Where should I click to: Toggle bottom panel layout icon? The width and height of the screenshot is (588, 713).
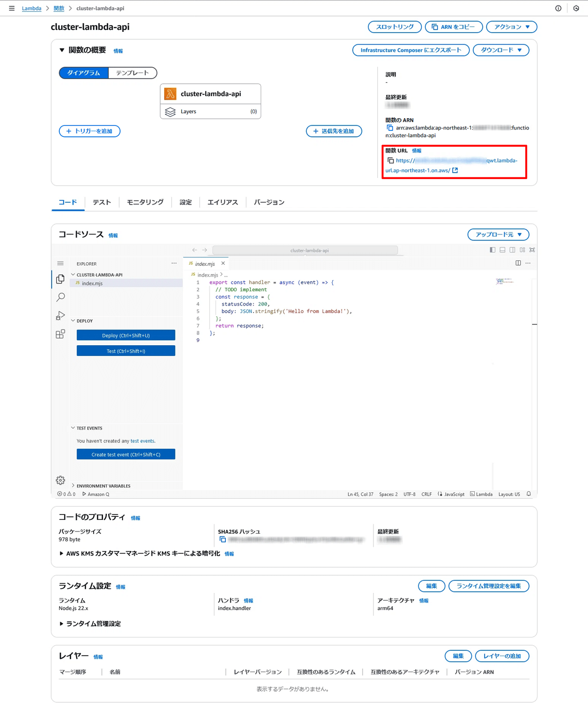click(x=502, y=250)
